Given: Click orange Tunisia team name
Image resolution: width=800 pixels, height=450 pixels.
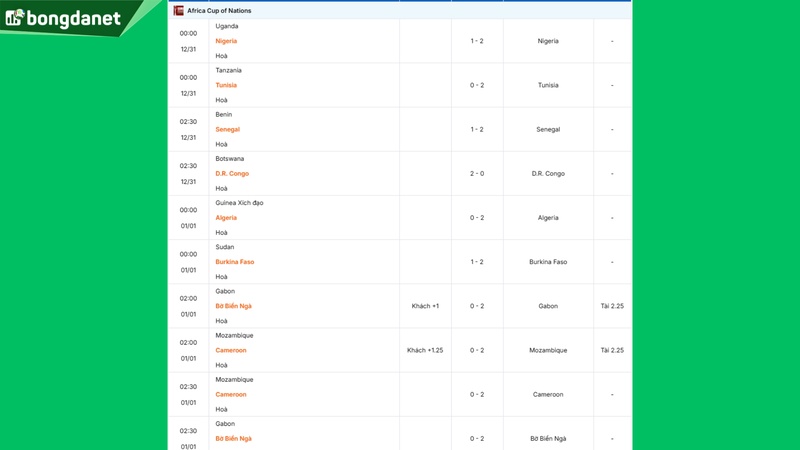Looking at the screenshot, I should (226, 85).
